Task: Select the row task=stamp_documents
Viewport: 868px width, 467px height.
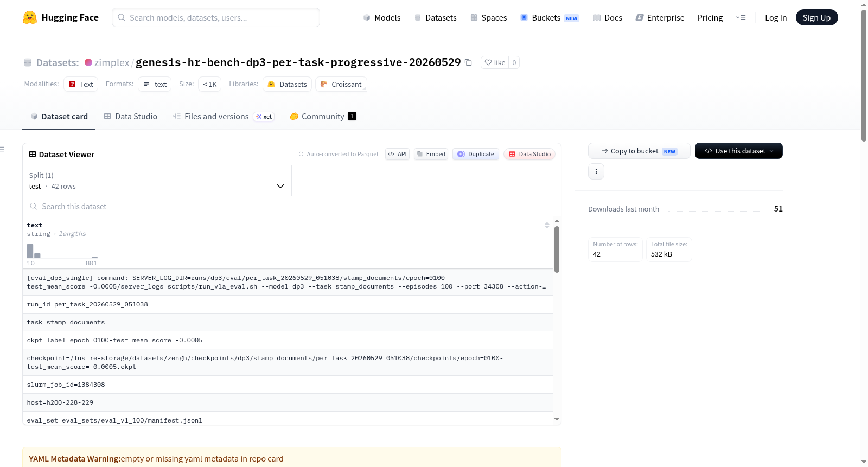Action: point(288,322)
